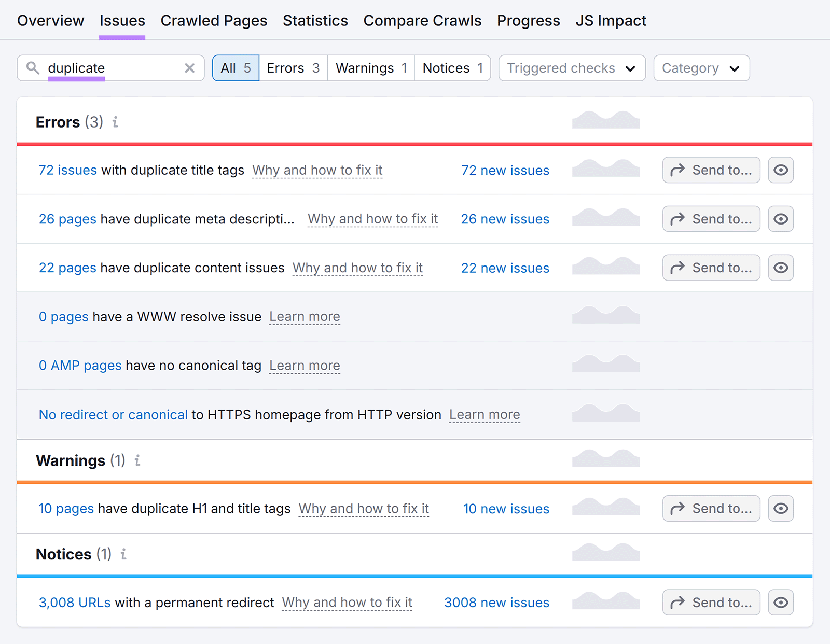
Task: Toggle the eye icon on the permanent redirect notice
Action: click(781, 602)
